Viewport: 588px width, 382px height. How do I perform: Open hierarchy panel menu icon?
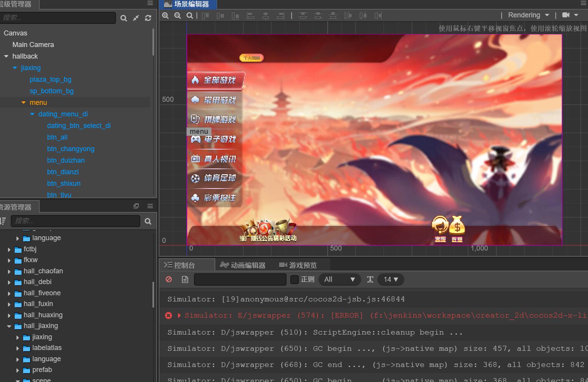[150, 3]
